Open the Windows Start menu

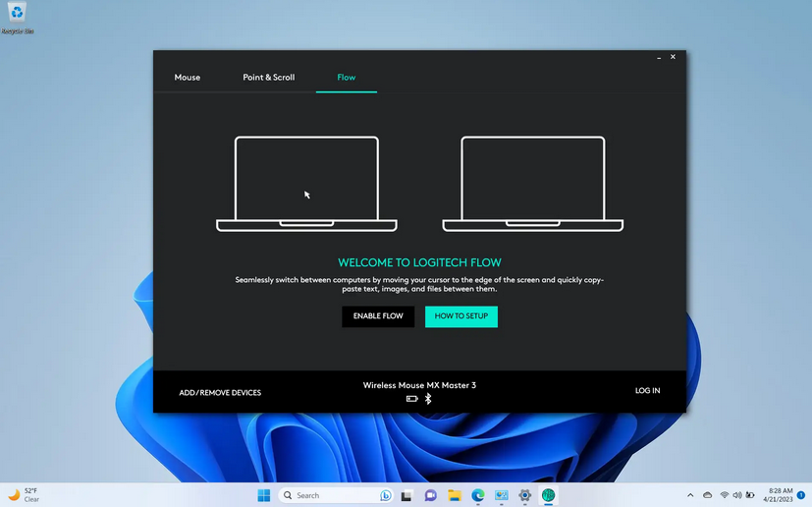tap(263, 495)
